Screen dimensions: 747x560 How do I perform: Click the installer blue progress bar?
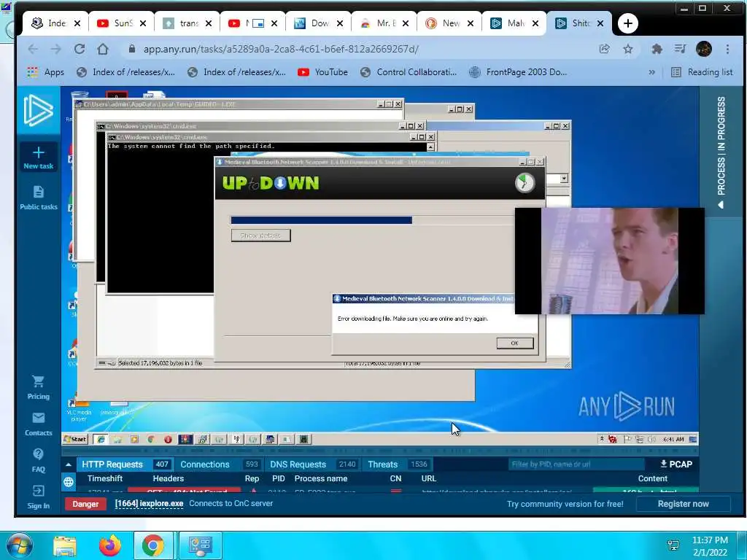(x=321, y=220)
